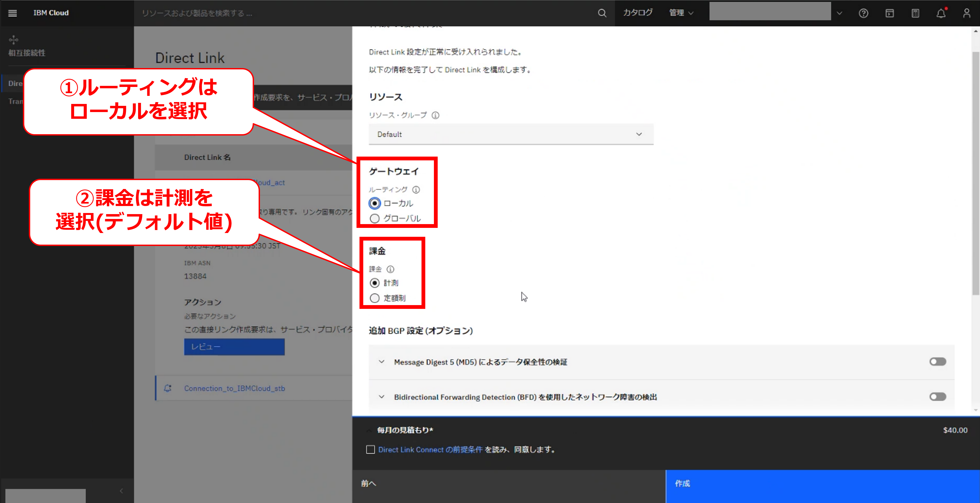980x503 pixels.
Task: Click the search magnifier icon
Action: [602, 13]
